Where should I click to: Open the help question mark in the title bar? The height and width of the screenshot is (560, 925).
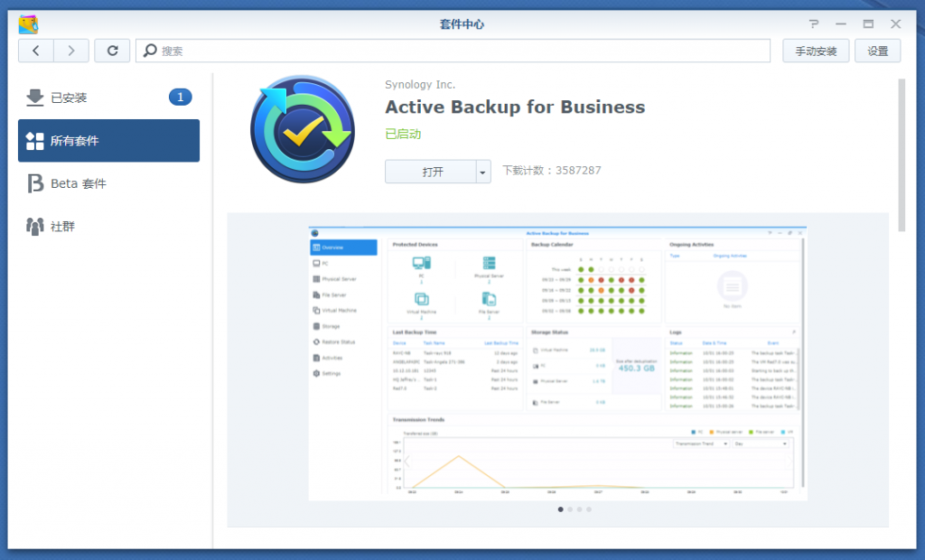click(x=814, y=24)
